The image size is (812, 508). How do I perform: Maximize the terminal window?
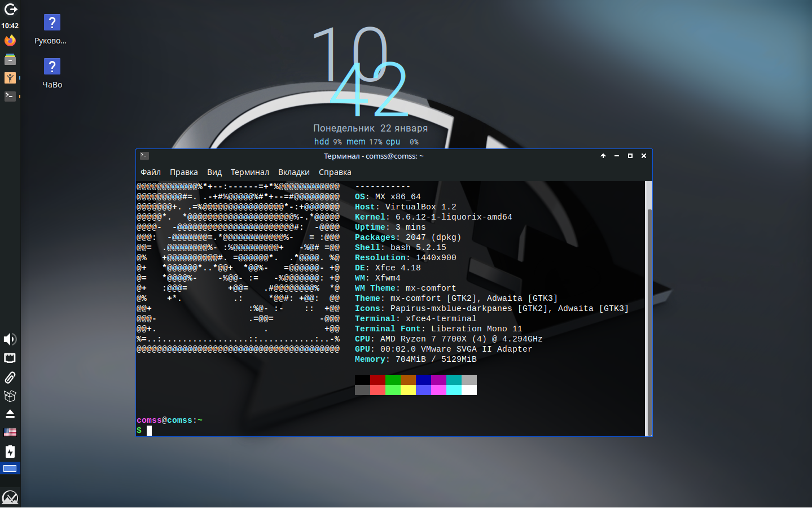[x=630, y=156]
